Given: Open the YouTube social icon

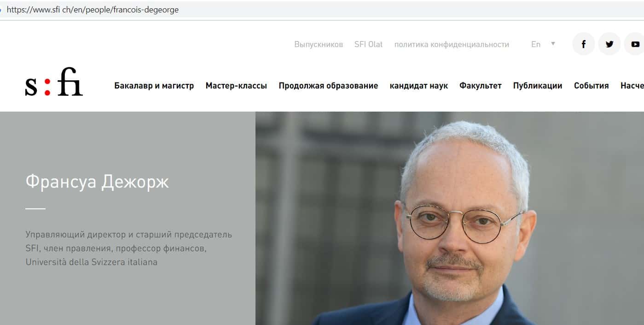Looking at the screenshot, I should (635, 44).
